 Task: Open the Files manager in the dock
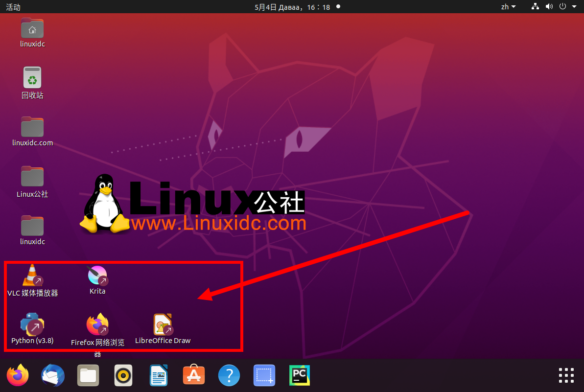pyautogui.click(x=88, y=375)
